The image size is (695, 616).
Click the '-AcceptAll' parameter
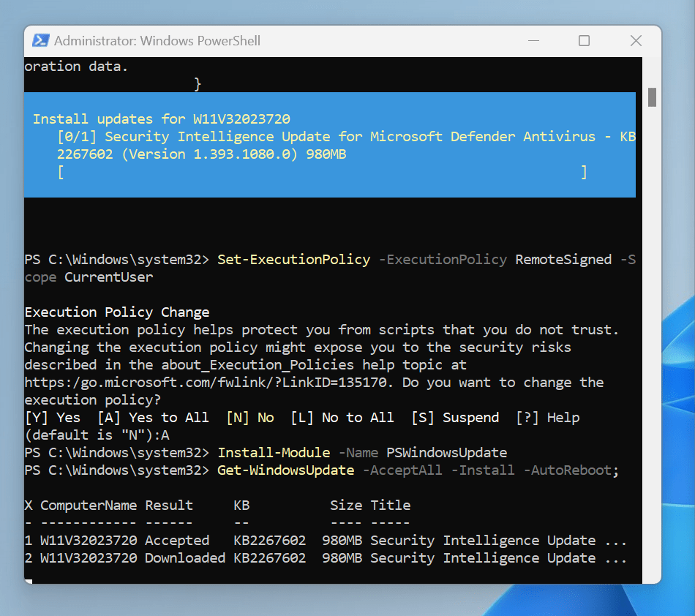click(x=402, y=470)
